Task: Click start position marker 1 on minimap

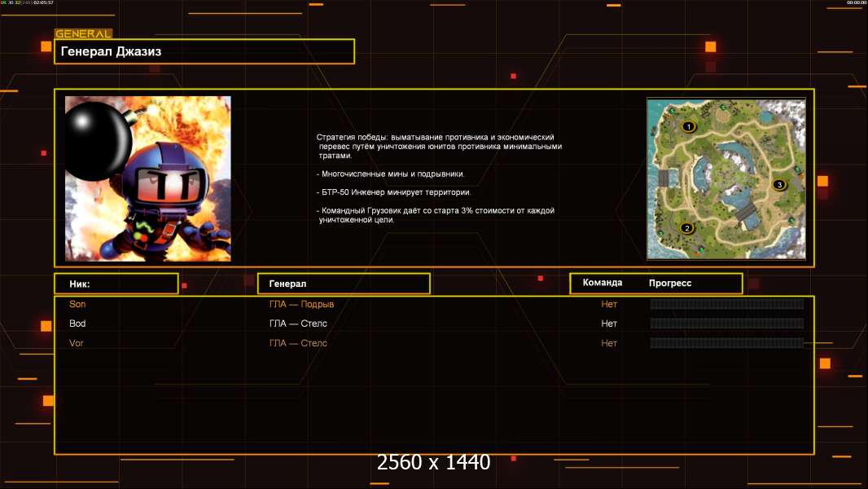Action: coord(689,127)
